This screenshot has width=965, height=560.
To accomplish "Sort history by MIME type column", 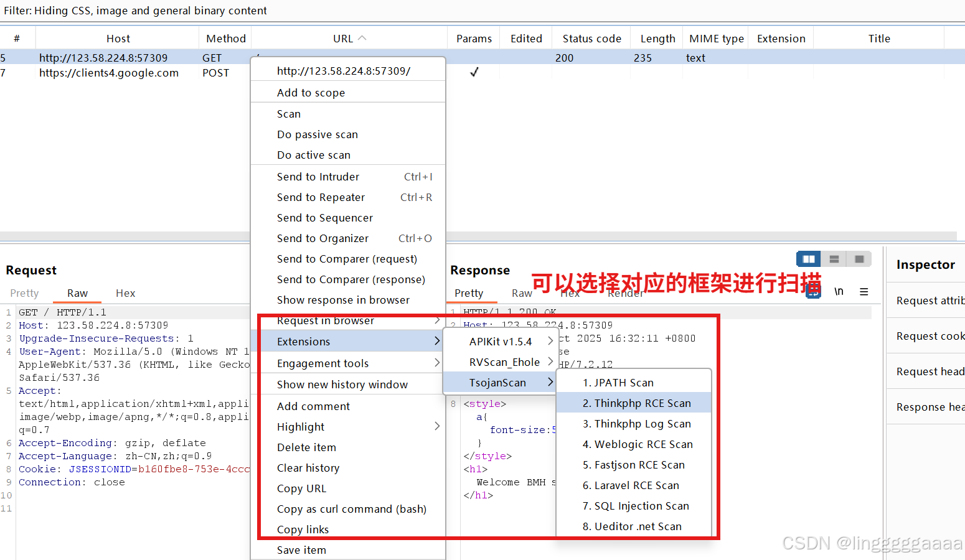I will (716, 39).
